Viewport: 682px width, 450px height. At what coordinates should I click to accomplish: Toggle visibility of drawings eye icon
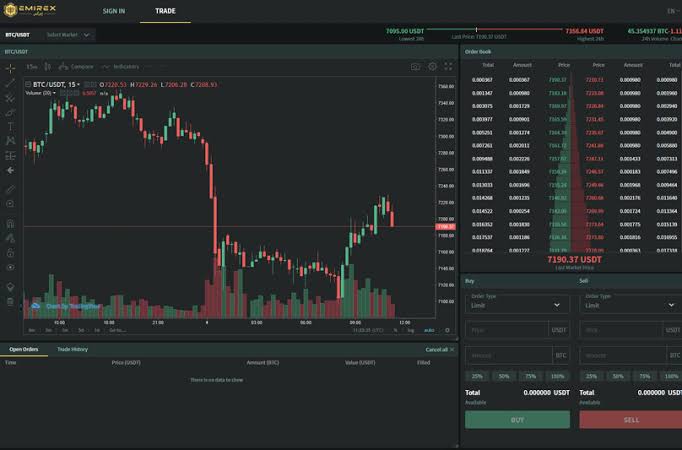coord(10,267)
